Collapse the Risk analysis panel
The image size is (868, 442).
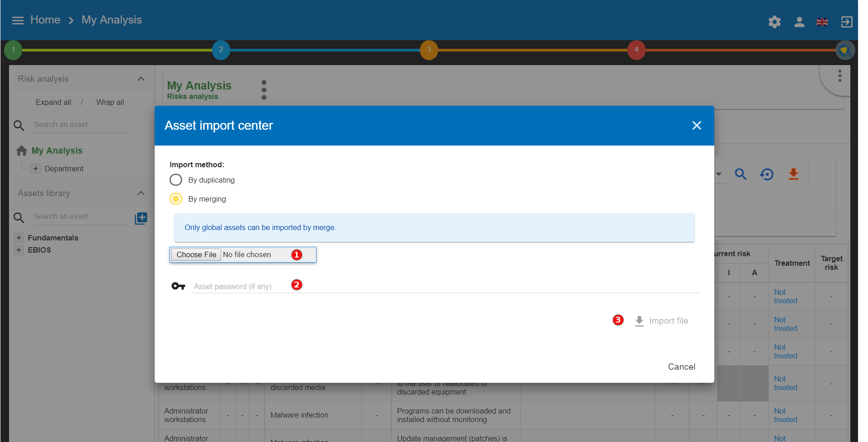[x=141, y=79]
